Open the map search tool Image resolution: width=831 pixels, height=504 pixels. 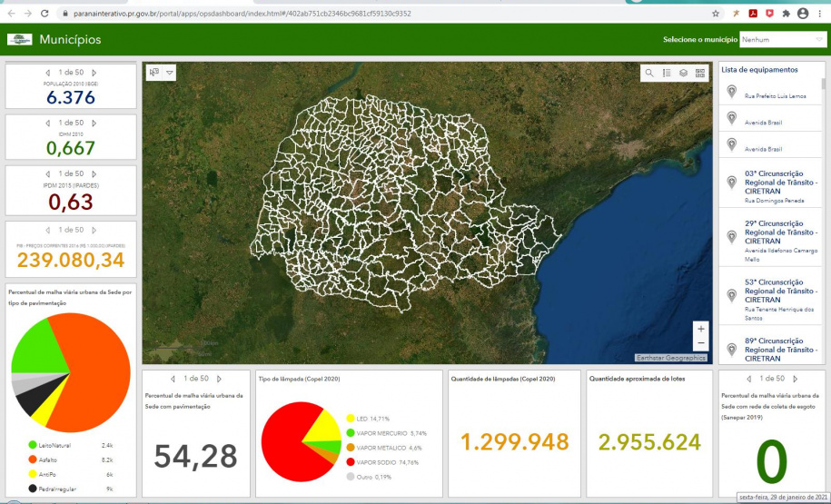(649, 73)
